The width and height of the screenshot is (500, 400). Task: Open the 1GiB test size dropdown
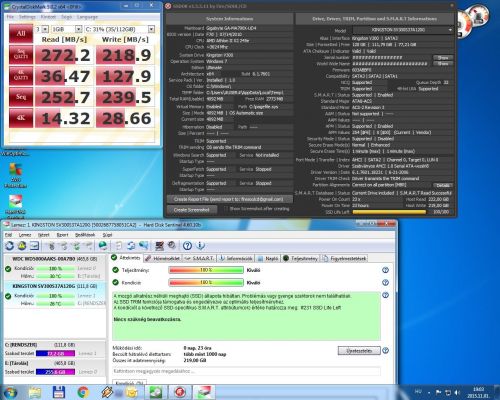pyautogui.click(x=78, y=29)
